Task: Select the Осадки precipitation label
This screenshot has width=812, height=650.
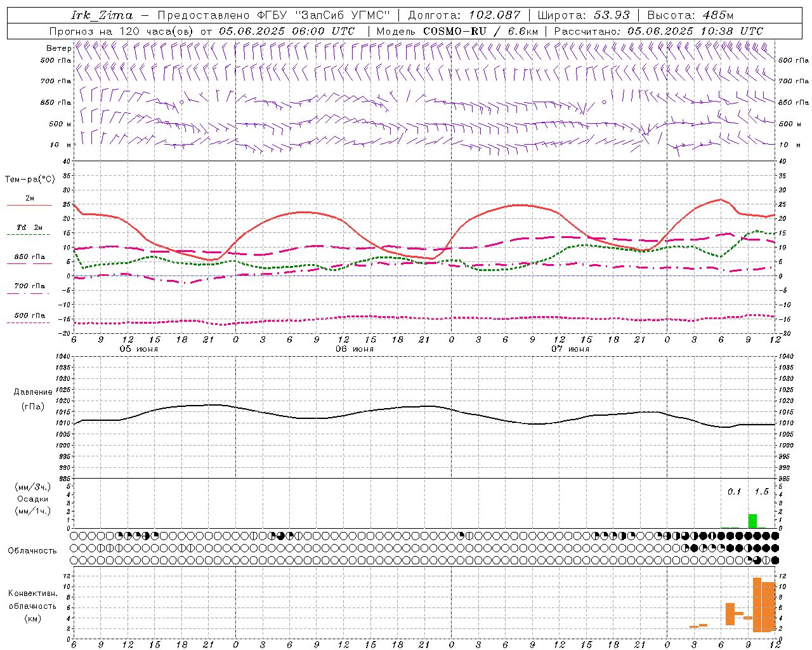Action: pyautogui.click(x=32, y=499)
